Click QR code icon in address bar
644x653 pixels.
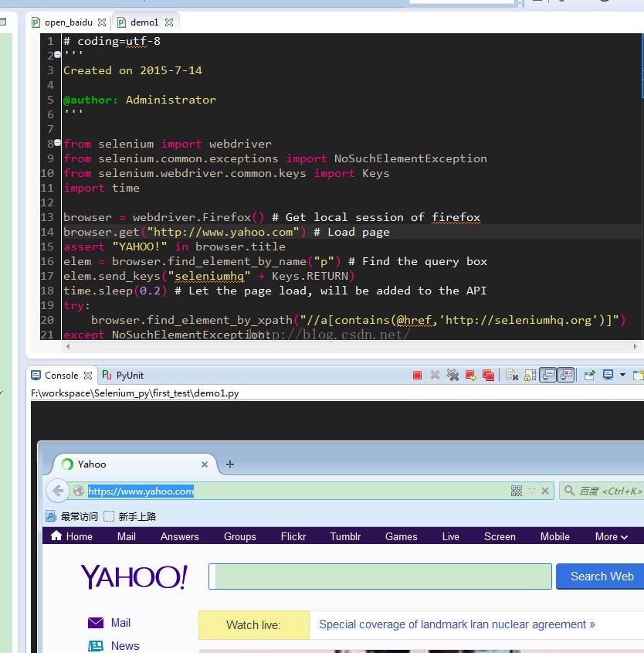pos(517,491)
